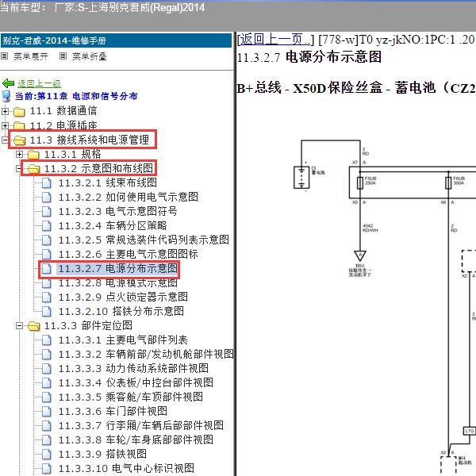Viewport: 476px width, 476px height.
Task: Open 11.3.2.8 电源模式示意图 page
Action: coord(118,283)
